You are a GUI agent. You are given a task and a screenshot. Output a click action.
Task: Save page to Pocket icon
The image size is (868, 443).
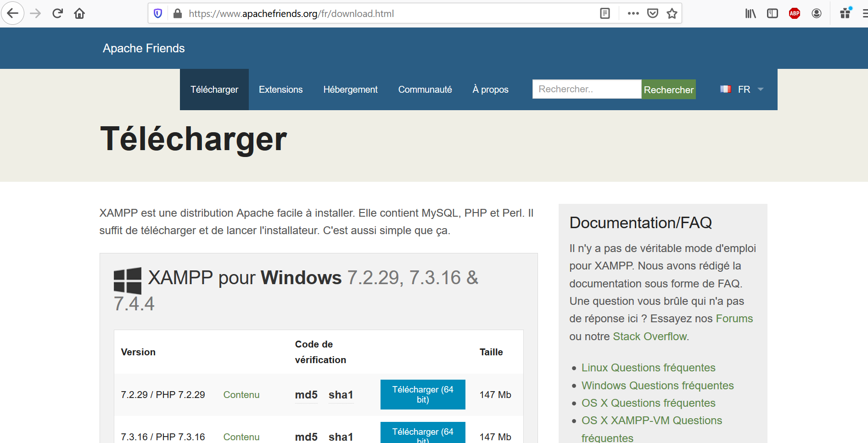[653, 13]
